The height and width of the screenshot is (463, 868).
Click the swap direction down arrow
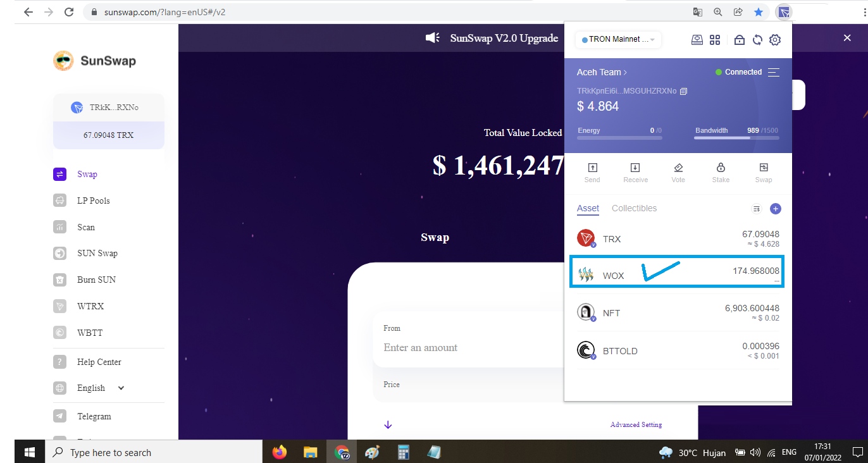click(388, 425)
